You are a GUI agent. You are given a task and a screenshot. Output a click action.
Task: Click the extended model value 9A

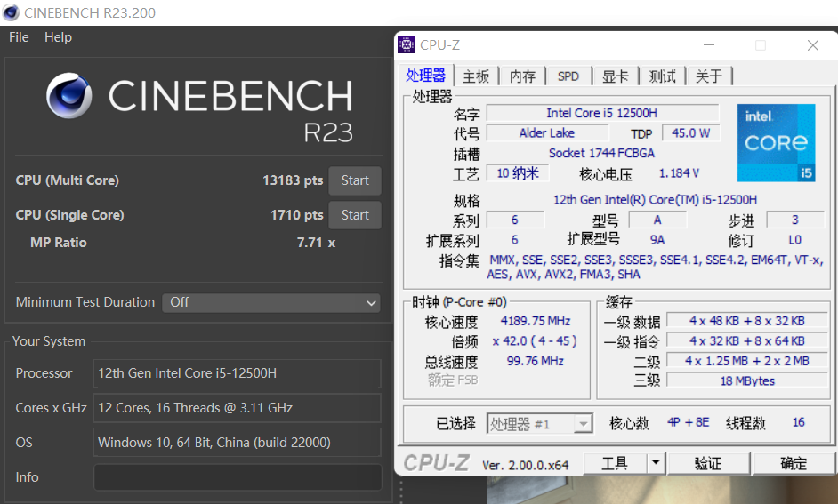657,240
